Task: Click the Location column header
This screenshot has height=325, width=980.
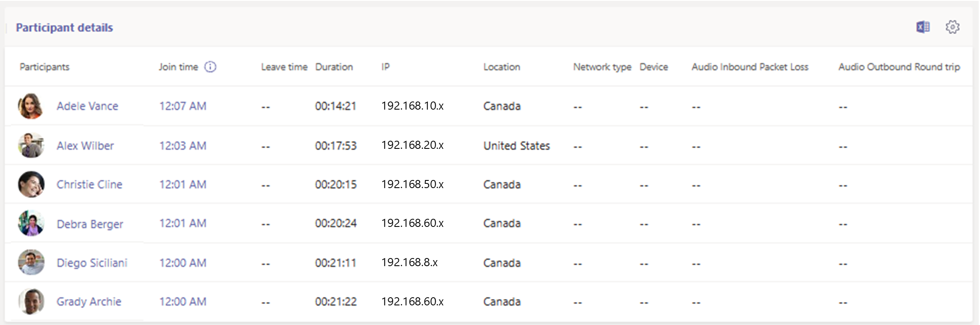Action: [x=502, y=67]
